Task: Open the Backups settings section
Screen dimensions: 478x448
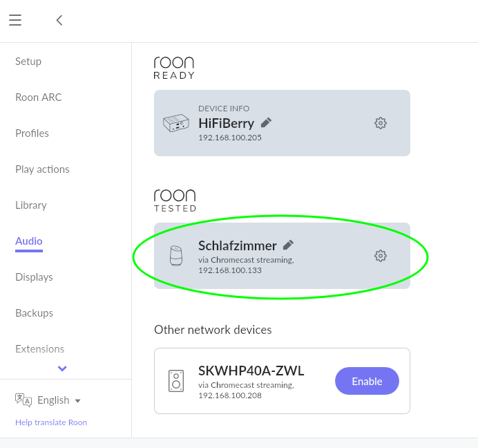Action: 34,312
